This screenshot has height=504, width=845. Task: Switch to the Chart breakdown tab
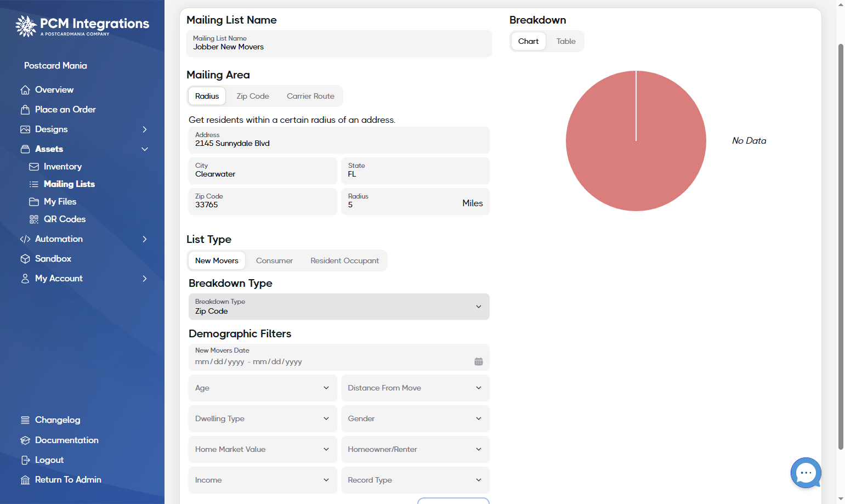(528, 41)
